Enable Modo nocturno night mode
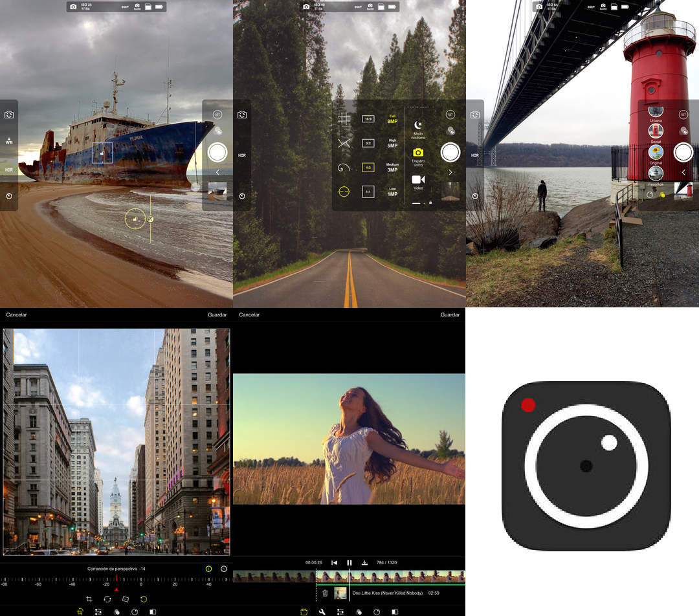699x616 pixels. tap(418, 129)
